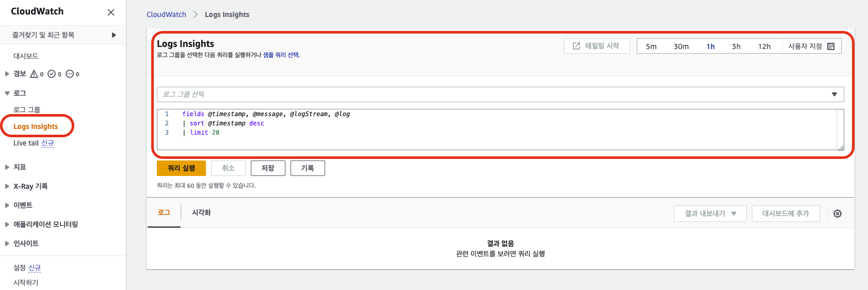The width and height of the screenshot is (868, 290).
Task: Click line number 2 in query editor
Action: pos(167,123)
